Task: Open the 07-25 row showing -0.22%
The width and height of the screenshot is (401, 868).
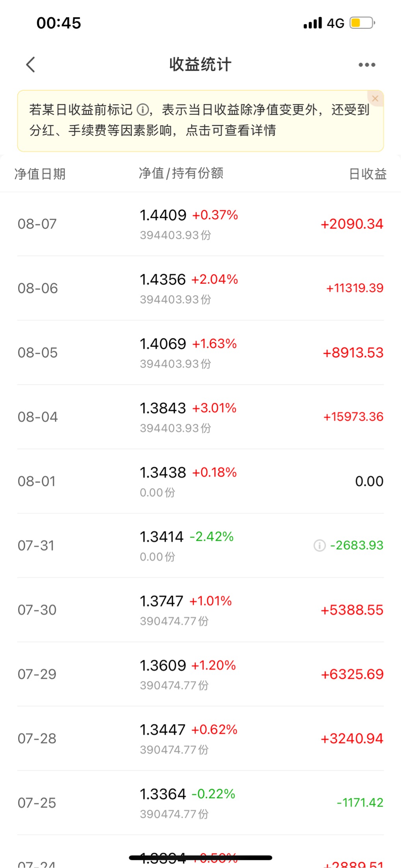Action: point(200,803)
